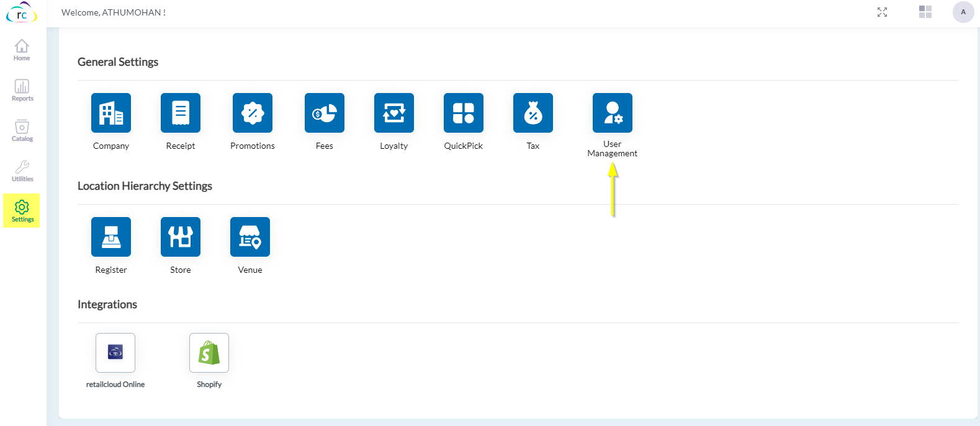Open the Receipt settings tile
The width and height of the screenshot is (980, 426).
(x=181, y=113)
